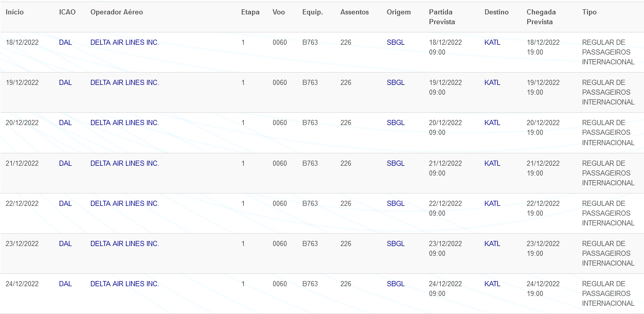Select the 24/12/2022 Início date cell
644x314 pixels.
click(22, 284)
